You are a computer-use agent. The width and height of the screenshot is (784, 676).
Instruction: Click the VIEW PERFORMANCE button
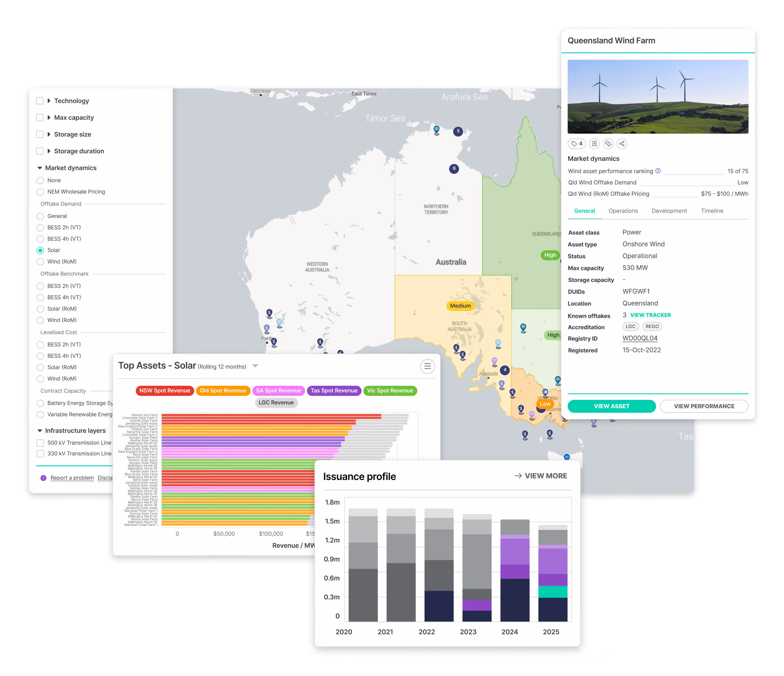(704, 406)
